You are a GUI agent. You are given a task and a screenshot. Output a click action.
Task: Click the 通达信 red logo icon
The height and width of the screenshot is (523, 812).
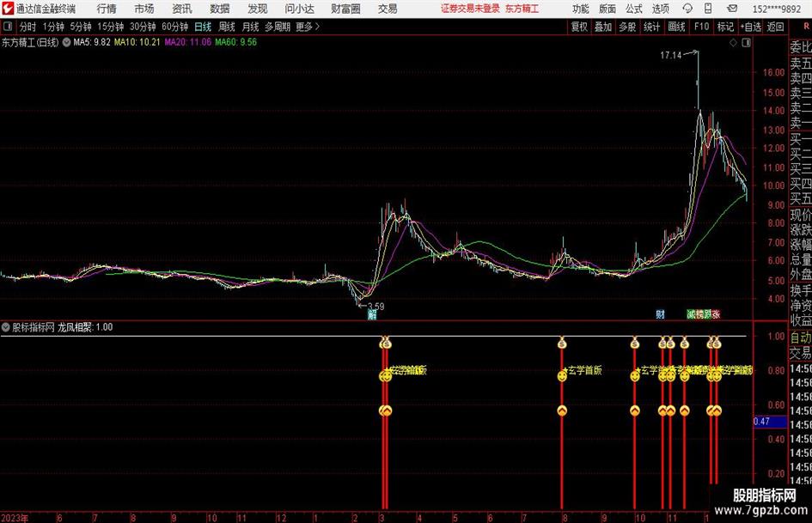coord(8,9)
